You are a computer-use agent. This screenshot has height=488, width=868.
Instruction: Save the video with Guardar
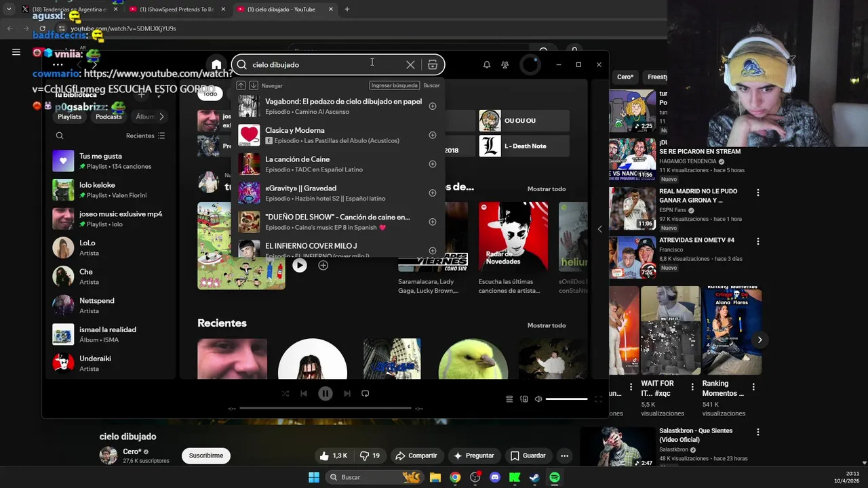coord(528,455)
